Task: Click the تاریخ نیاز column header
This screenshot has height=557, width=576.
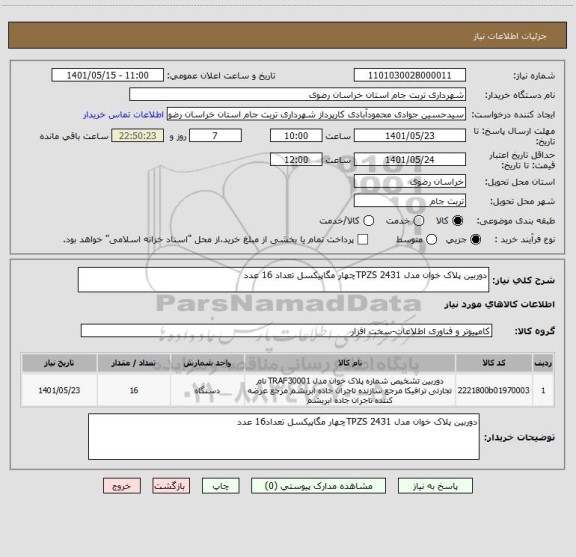Action: (59, 363)
